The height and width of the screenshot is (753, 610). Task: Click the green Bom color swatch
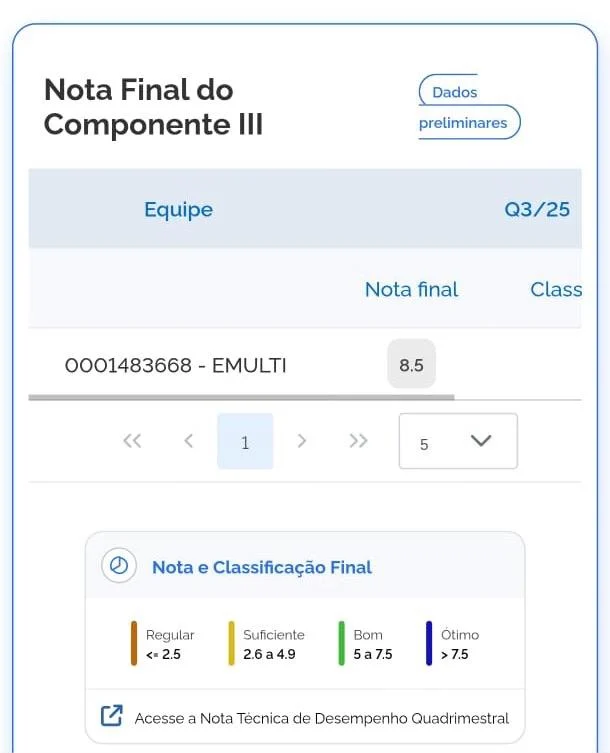tap(342, 643)
